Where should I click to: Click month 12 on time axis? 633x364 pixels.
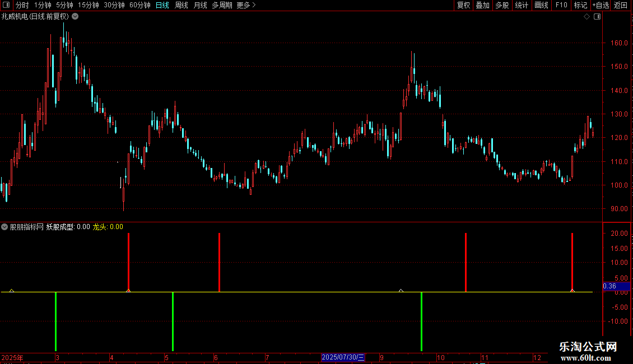[x=537, y=357]
